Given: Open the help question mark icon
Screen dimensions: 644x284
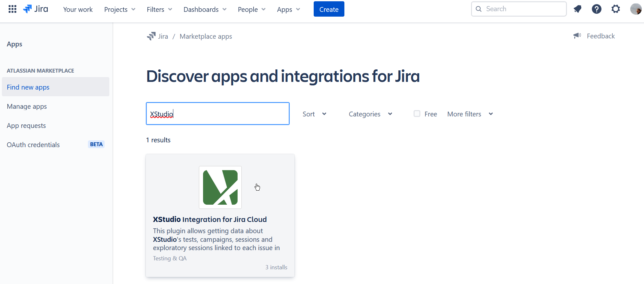Looking at the screenshot, I should pos(597,9).
